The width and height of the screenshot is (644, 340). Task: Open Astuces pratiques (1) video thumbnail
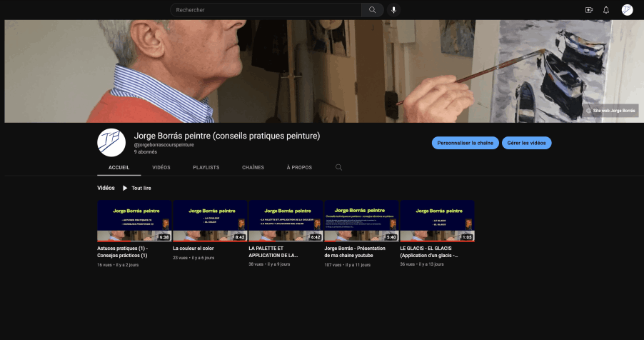134,221
